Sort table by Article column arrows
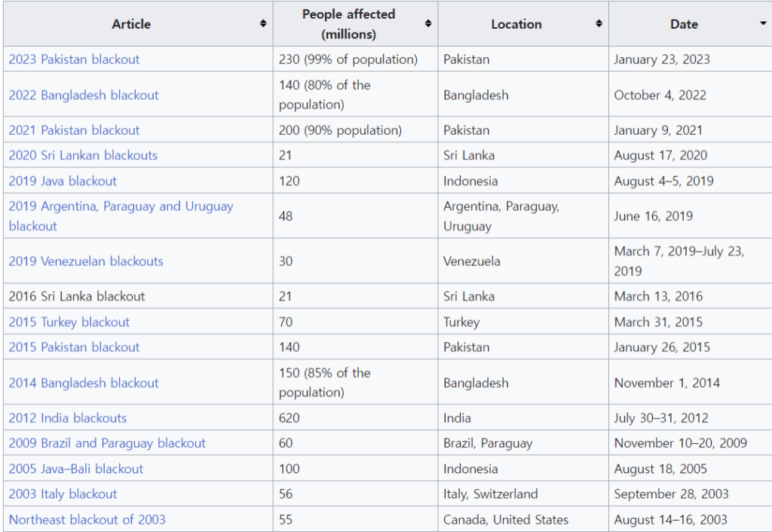This screenshot has width=772, height=532. coord(263,24)
